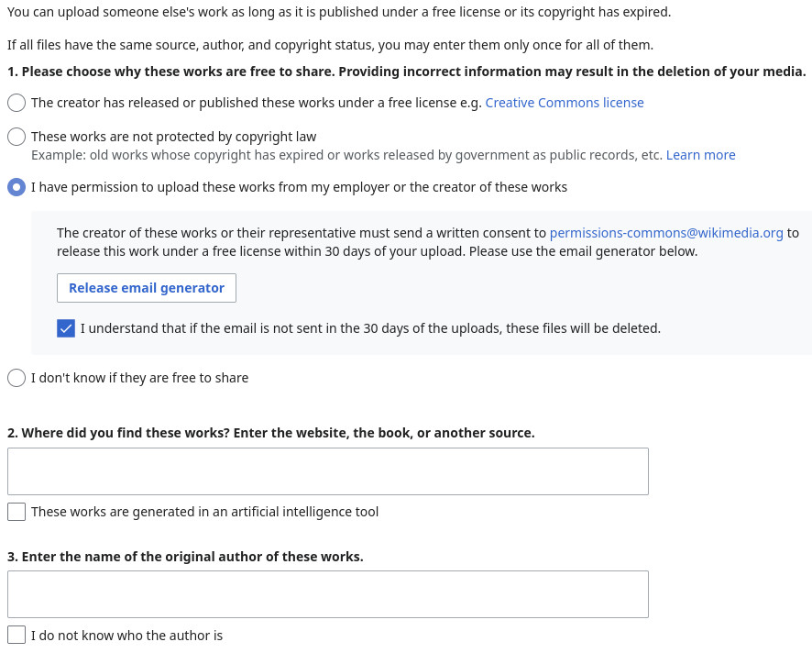The image size is (812, 653).
Task: Check the unknown author checkbox box
Action: (x=16, y=635)
